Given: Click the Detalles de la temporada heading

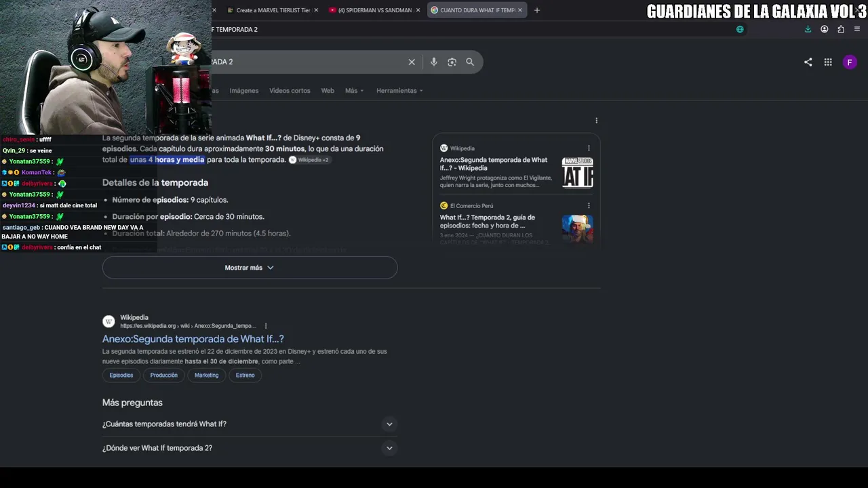Looking at the screenshot, I should (155, 182).
